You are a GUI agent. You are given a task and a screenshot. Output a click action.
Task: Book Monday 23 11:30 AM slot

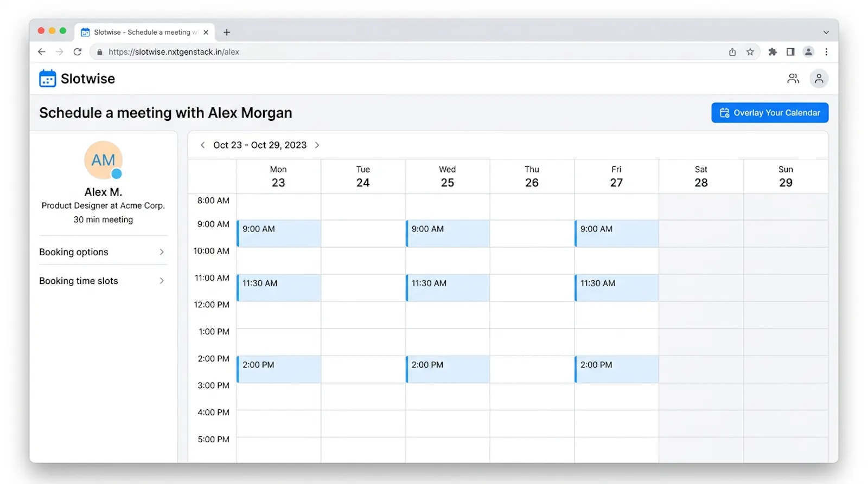click(278, 288)
